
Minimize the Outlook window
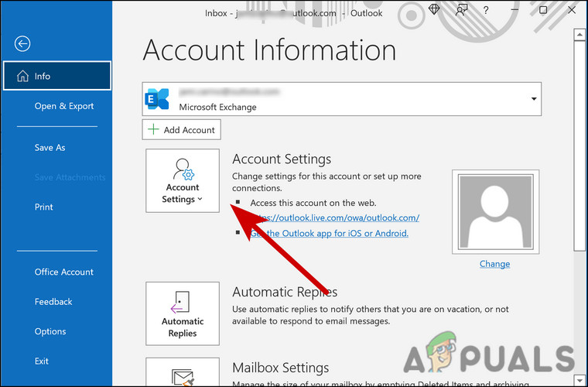514,11
